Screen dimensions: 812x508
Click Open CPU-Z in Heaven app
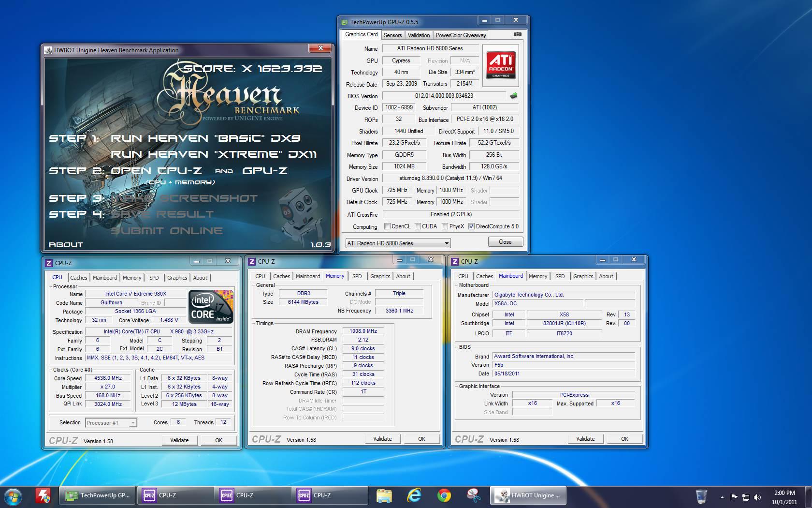(x=157, y=171)
